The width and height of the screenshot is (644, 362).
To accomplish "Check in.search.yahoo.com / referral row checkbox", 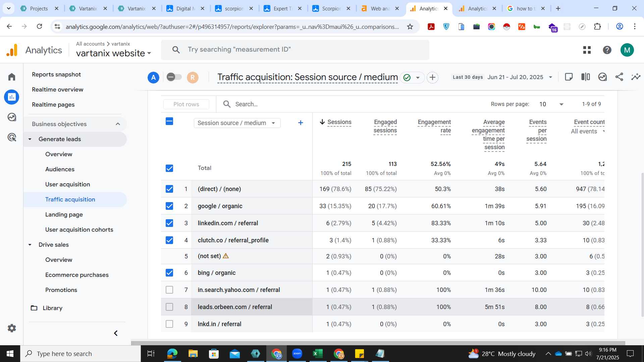I will 169,290.
